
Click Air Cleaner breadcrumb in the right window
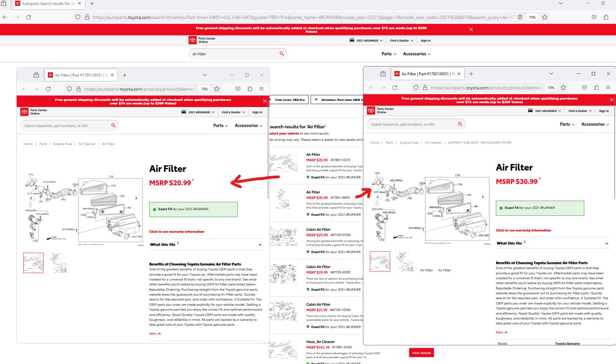pyautogui.click(x=433, y=143)
